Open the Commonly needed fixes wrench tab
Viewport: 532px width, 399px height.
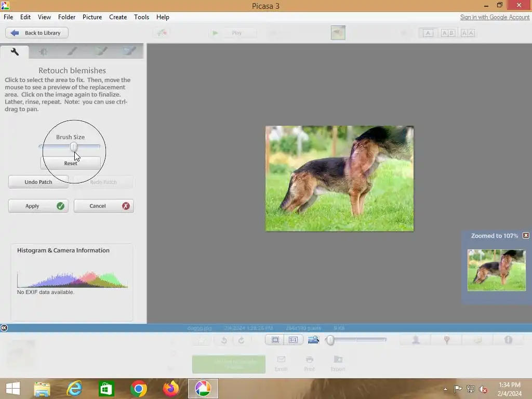coord(15,51)
